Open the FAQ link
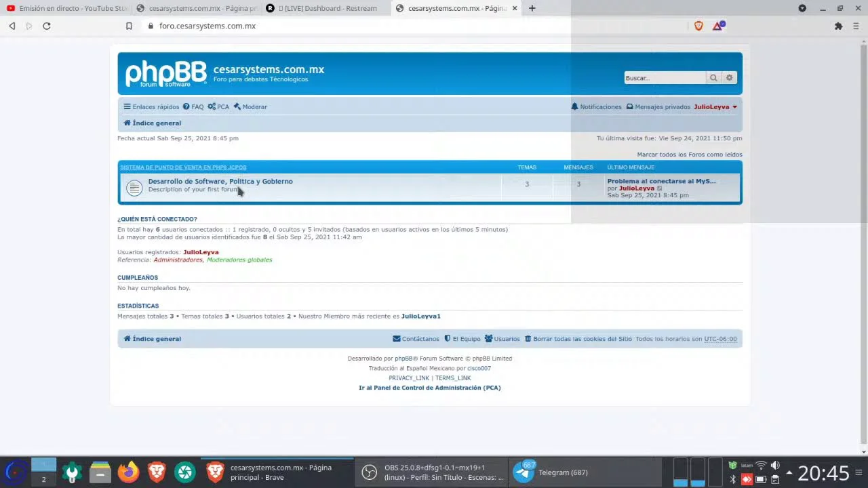The height and width of the screenshot is (488, 868). [x=193, y=107]
